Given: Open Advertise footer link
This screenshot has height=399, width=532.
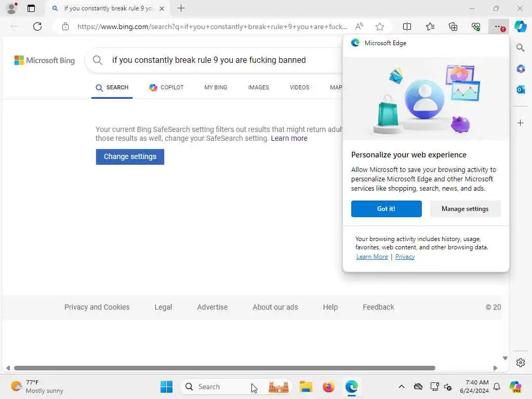Looking at the screenshot, I should tap(212, 307).
